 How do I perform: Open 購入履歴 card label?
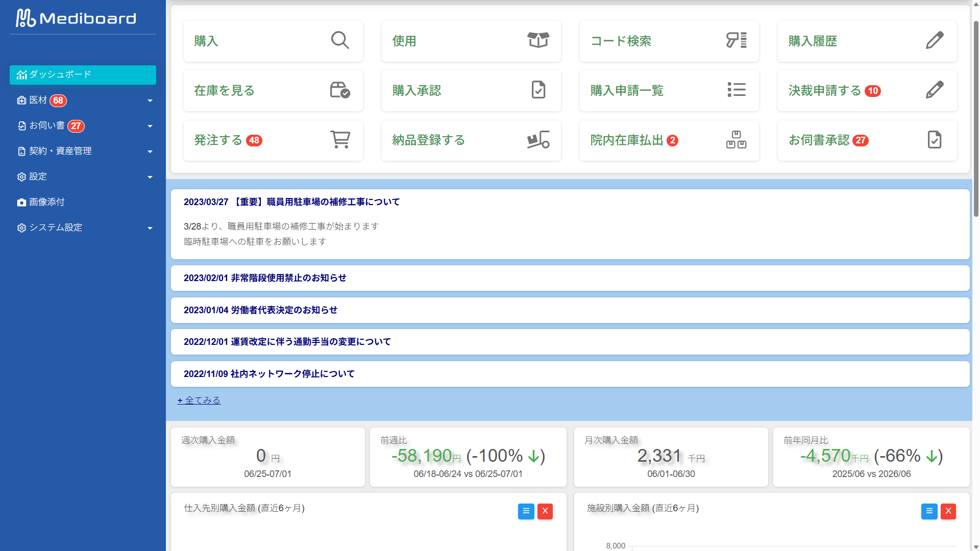point(813,41)
